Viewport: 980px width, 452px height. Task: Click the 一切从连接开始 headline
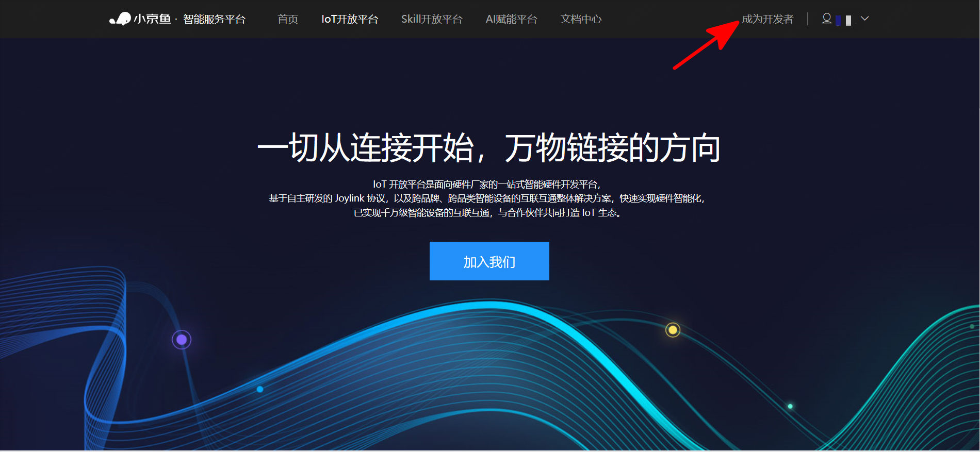[365, 148]
